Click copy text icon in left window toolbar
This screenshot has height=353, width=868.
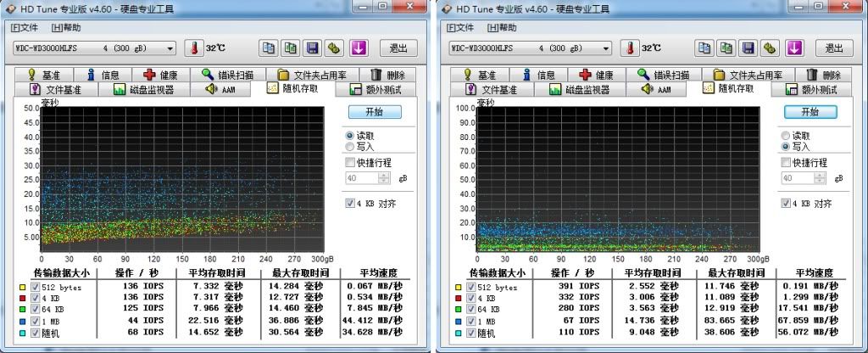coord(269,48)
